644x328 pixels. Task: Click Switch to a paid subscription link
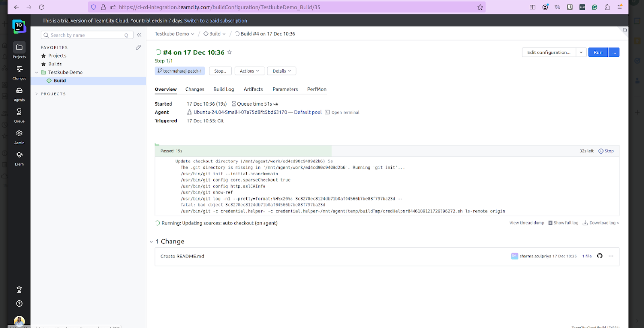(x=216, y=21)
